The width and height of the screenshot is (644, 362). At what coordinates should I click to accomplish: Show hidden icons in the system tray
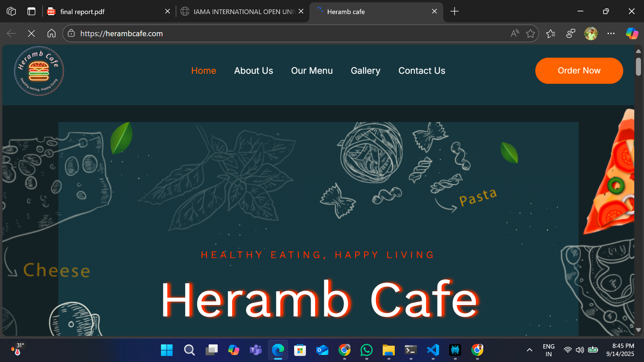click(529, 350)
